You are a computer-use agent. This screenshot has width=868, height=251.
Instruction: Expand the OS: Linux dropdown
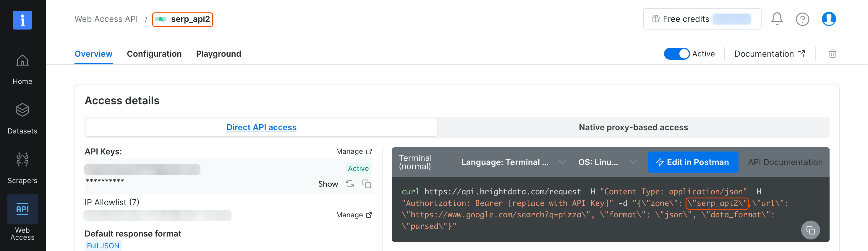pyautogui.click(x=608, y=162)
